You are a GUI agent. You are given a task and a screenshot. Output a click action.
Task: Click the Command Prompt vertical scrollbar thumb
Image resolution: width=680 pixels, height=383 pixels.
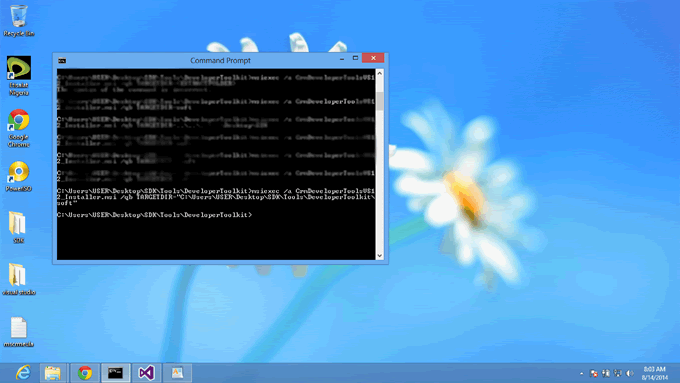point(379,101)
